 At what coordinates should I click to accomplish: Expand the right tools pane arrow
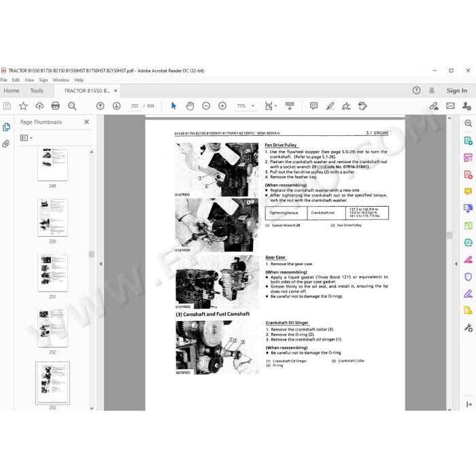tap(456, 264)
